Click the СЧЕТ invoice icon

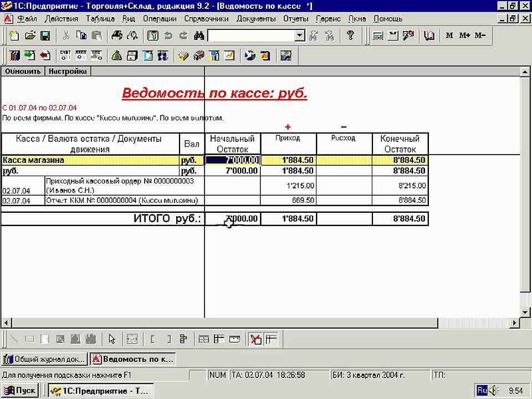65,55
